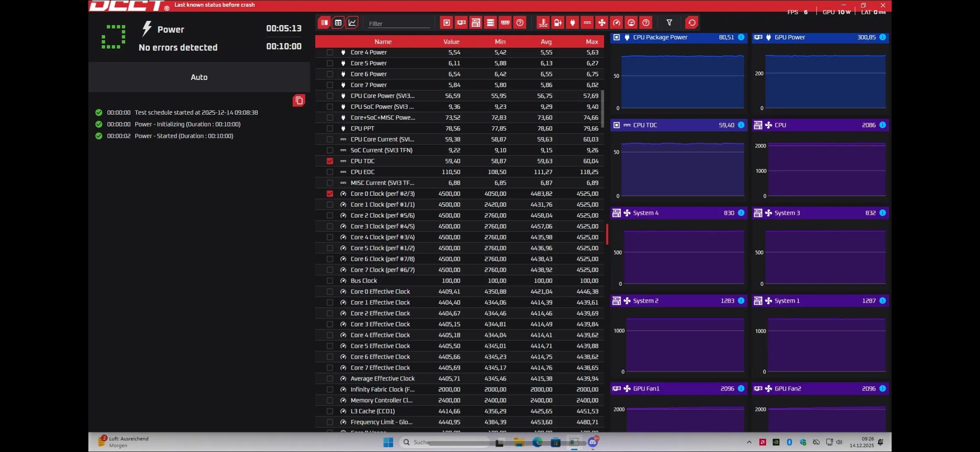Toggle the fan sensor type filter
The height and width of the screenshot is (452, 980).
[602, 23]
